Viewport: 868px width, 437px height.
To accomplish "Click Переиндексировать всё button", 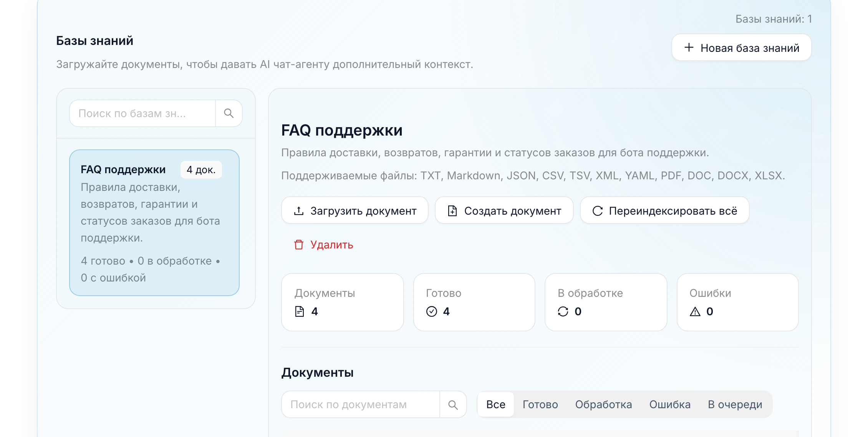I will [665, 210].
